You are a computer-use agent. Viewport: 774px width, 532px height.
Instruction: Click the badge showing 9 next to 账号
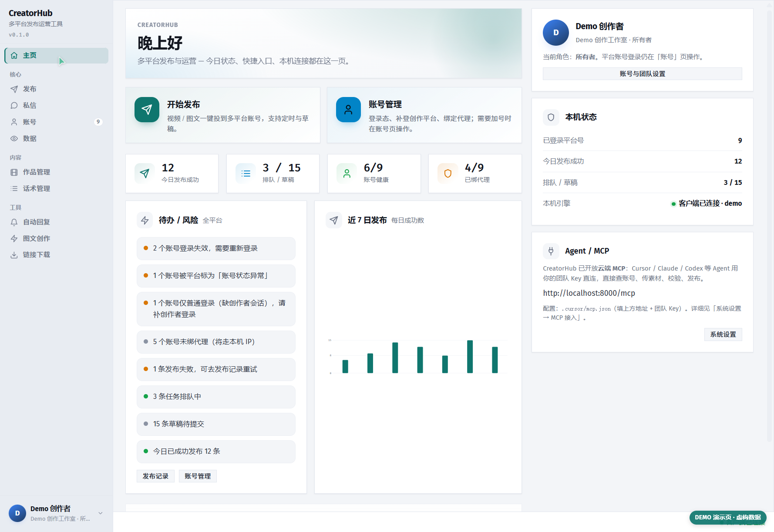click(x=98, y=122)
